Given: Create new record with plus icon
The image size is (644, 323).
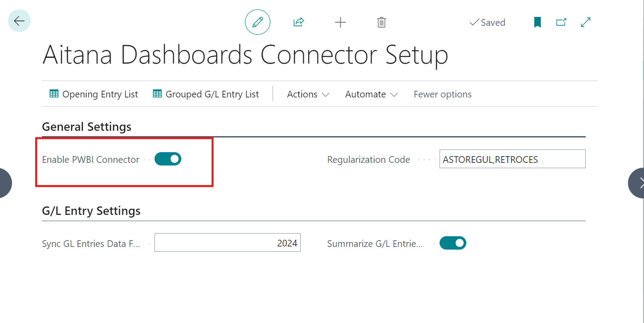Looking at the screenshot, I should tap(340, 22).
